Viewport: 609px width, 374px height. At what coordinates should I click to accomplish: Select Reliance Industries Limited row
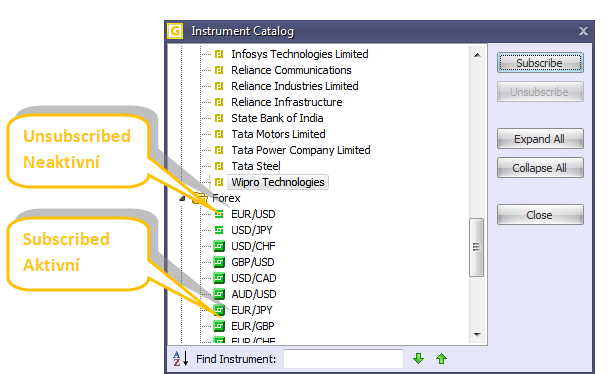point(294,86)
